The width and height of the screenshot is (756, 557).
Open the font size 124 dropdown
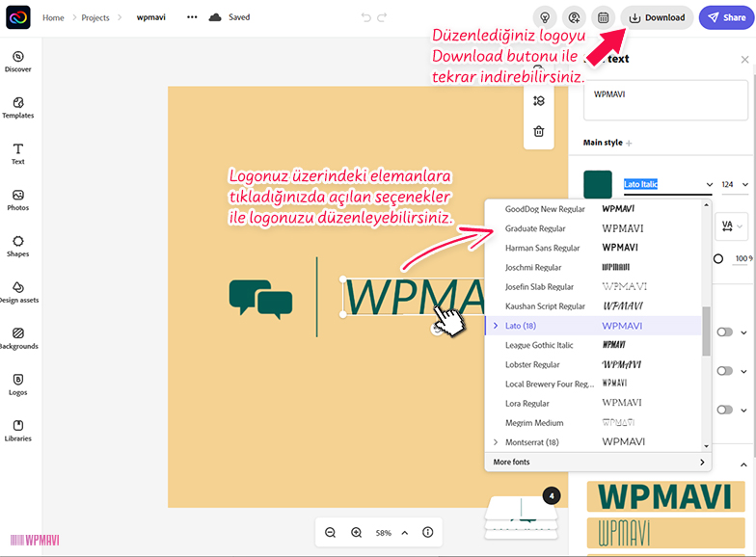click(x=735, y=185)
